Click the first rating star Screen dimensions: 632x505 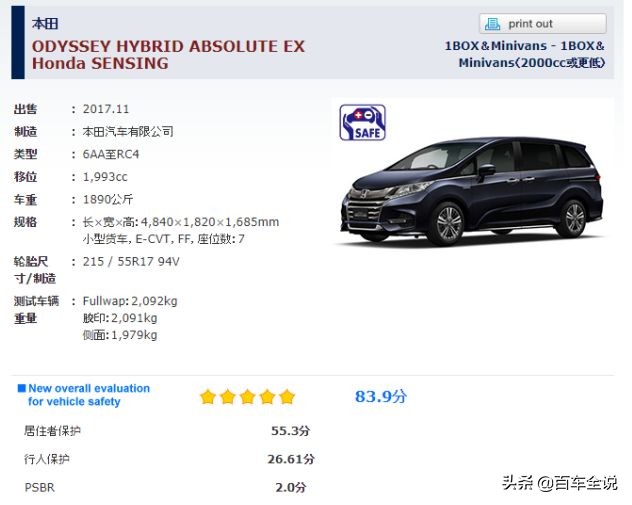(x=208, y=397)
